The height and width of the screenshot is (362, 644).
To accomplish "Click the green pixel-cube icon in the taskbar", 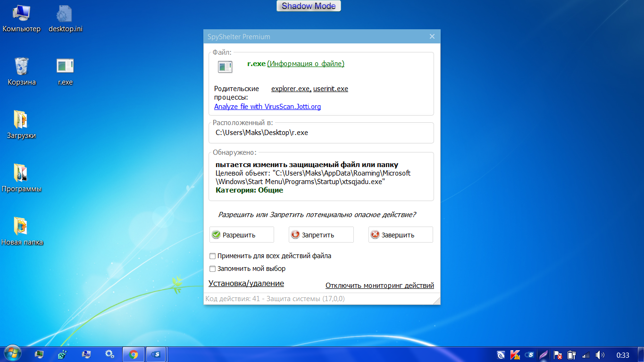I will (62, 354).
